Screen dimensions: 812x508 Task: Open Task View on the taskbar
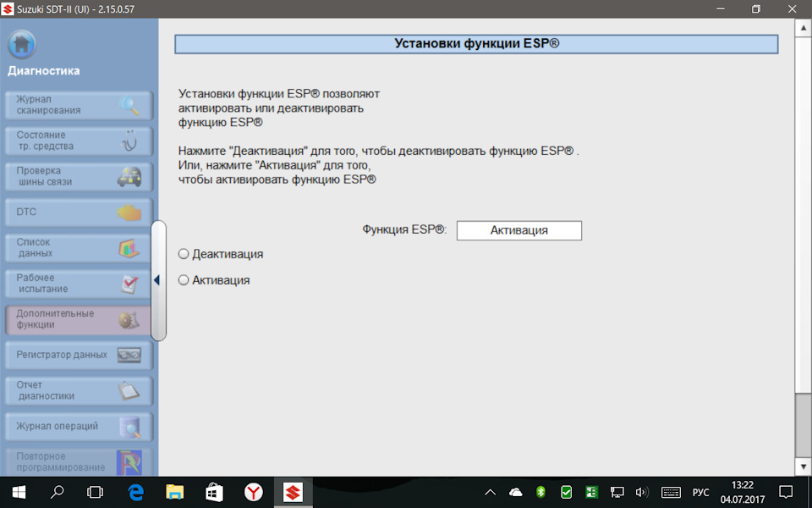96,492
